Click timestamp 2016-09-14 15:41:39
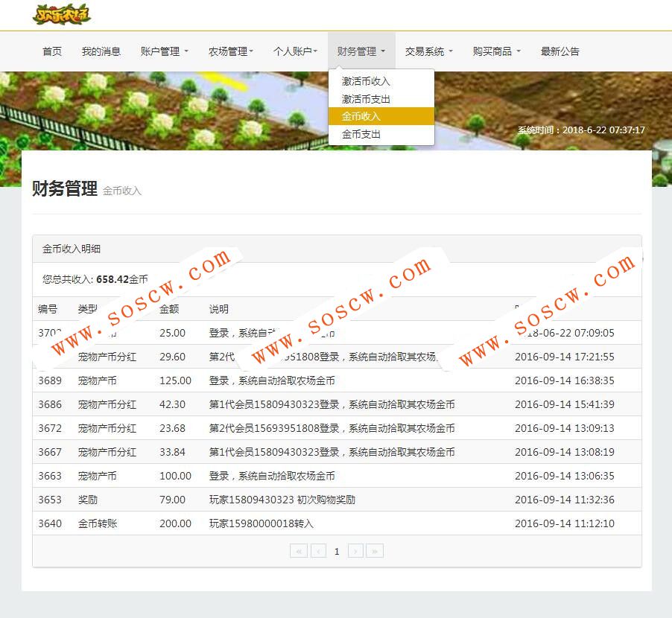Screen dimensions: 672x618 pyautogui.click(x=565, y=404)
